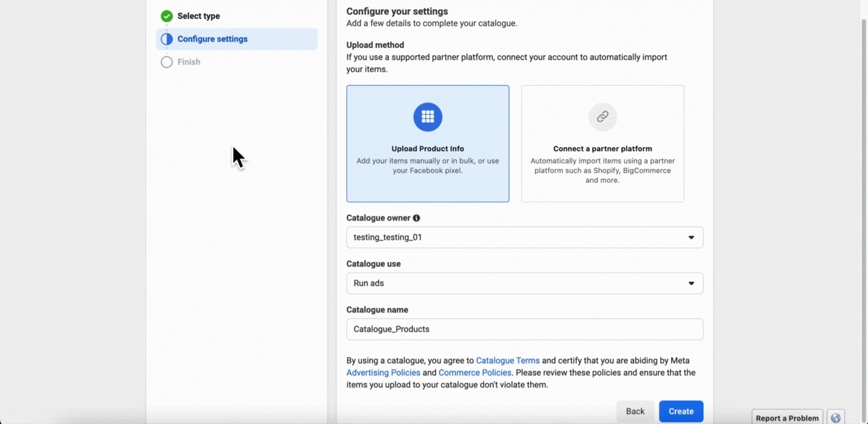The width and height of the screenshot is (868, 424).
Task: Click the Configure your settings heading
Action: pyautogui.click(x=397, y=11)
